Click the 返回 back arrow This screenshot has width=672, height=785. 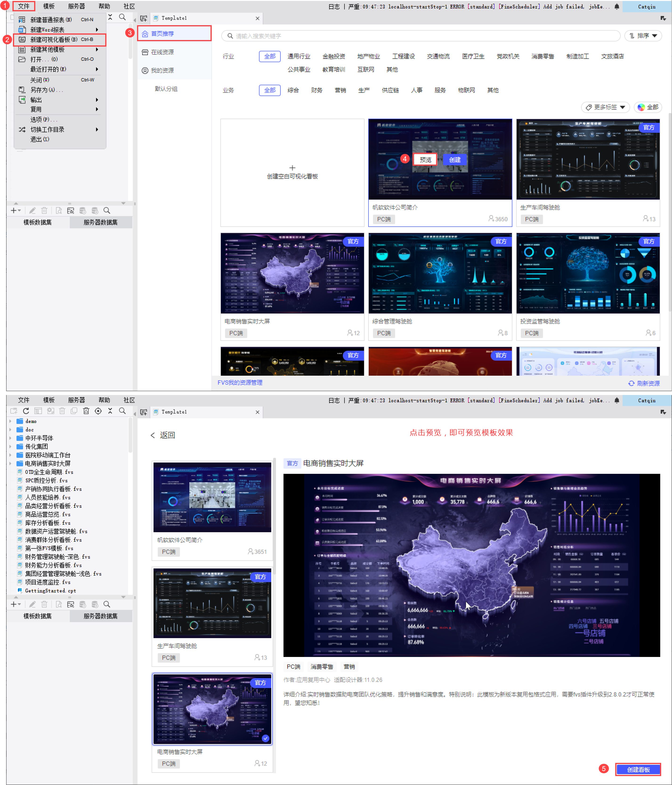153,435
